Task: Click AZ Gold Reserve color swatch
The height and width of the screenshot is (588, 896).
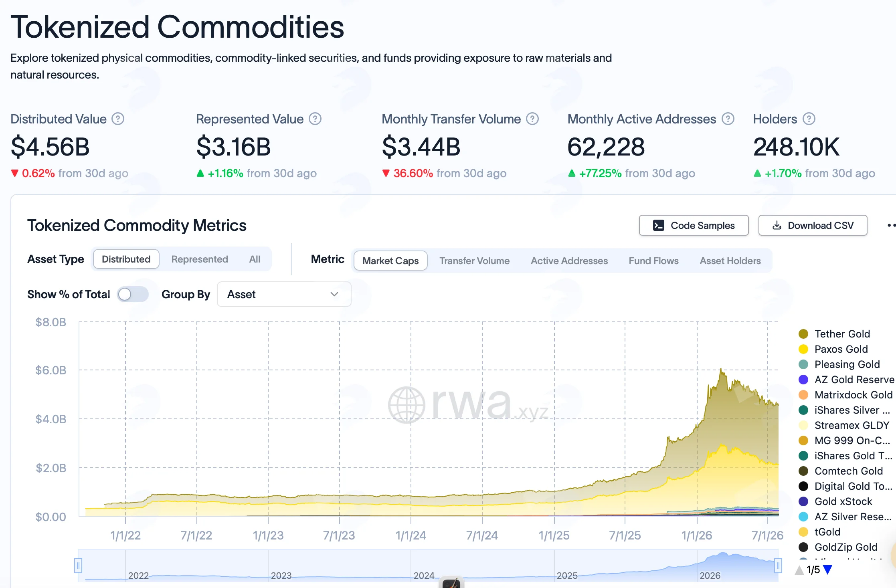Action: (803, 380)
